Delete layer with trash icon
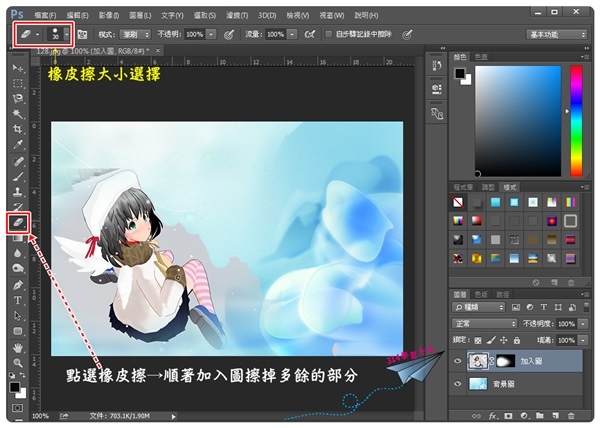This screenshot has height=428, width=600. 571,416
